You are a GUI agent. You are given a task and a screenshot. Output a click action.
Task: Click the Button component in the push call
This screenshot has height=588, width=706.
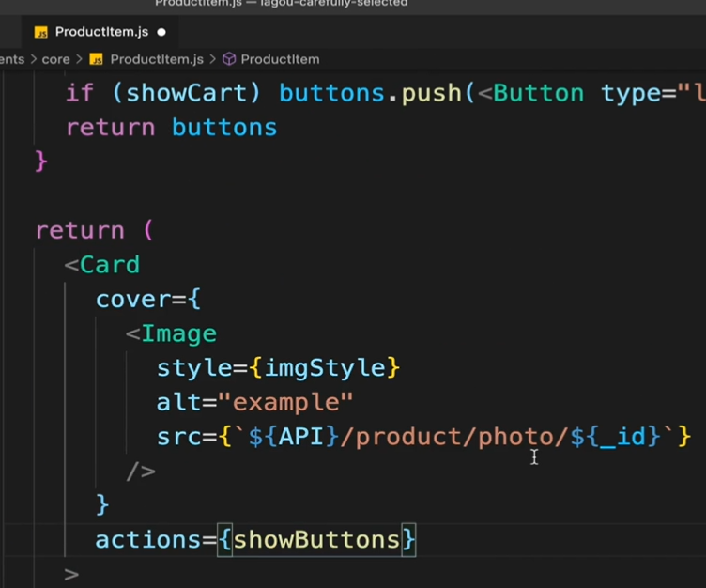coord(539,94)
